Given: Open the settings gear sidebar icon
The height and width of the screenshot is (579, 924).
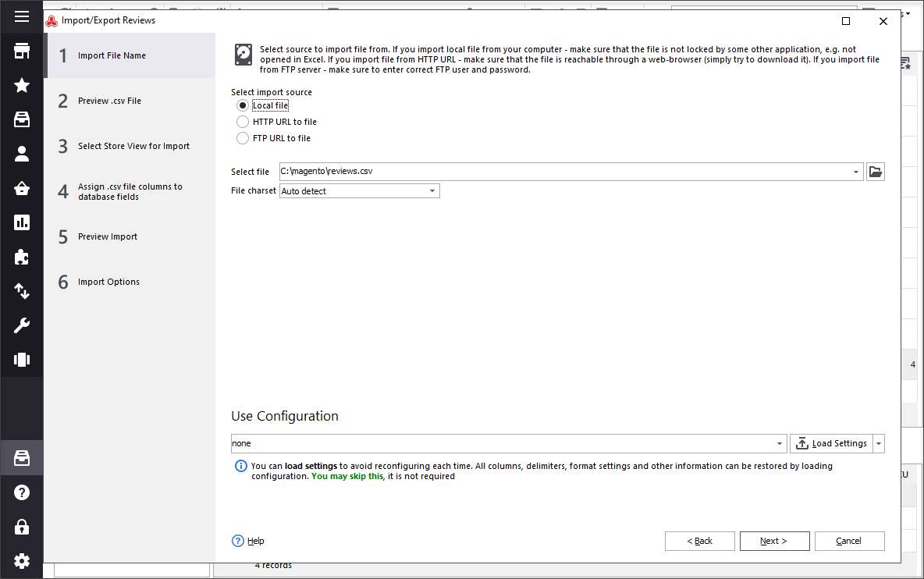Looking at the screenshot, I should pyautogui.click(x=22, y=561).
